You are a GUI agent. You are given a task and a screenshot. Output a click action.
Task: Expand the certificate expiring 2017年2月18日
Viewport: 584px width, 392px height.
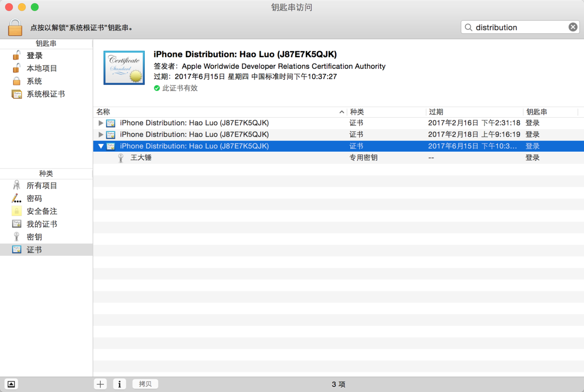tap(101, 135)
